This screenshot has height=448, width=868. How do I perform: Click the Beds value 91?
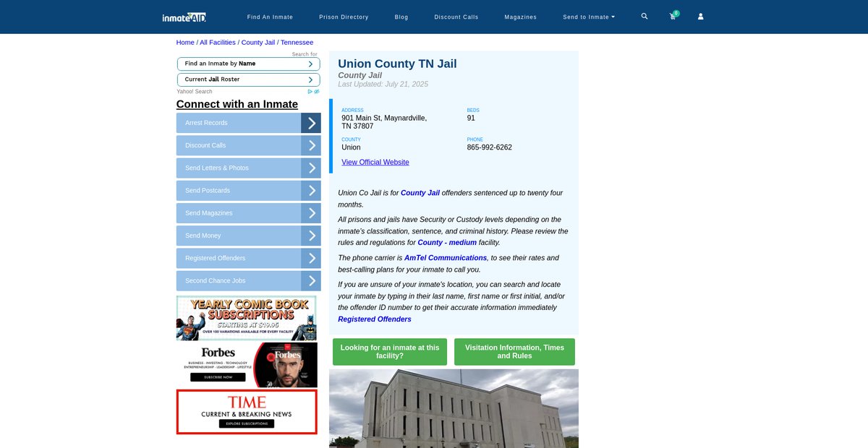click(x=471, y=118)
